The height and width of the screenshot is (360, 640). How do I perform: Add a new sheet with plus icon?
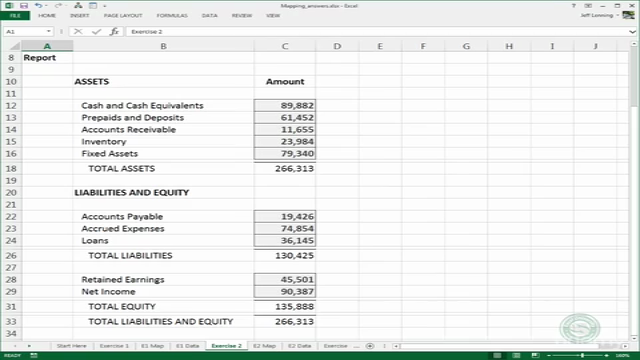[x=370, y=346]
